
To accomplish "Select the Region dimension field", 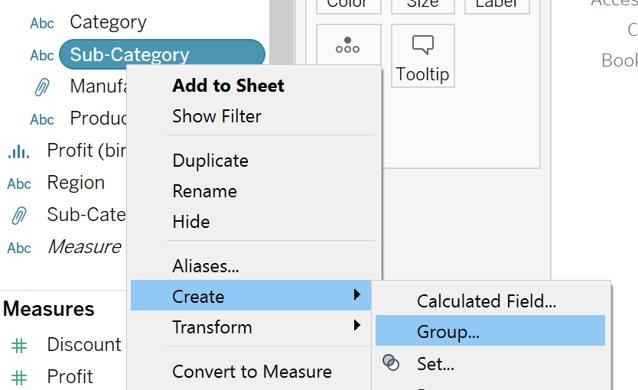I will click(x=76, y=183).
